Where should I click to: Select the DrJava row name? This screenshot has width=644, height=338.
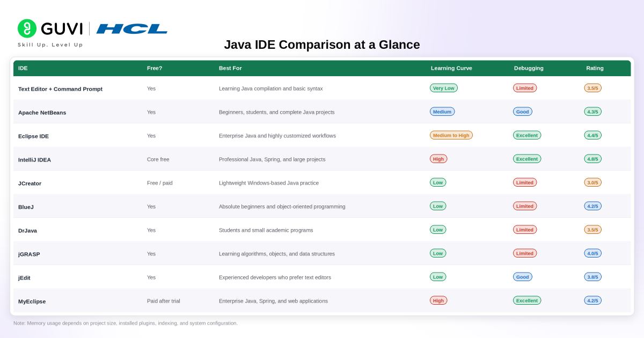pyautogui.click(x=27, y=231)
